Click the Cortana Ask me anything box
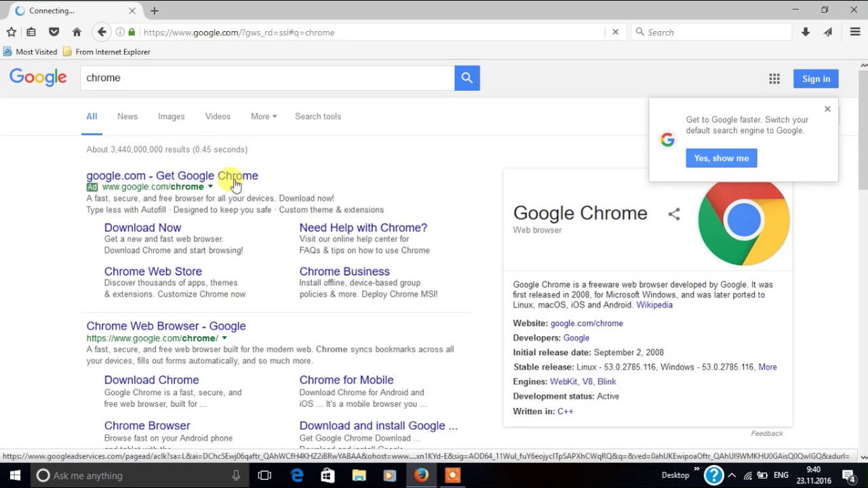 click(x=139, y=475)
